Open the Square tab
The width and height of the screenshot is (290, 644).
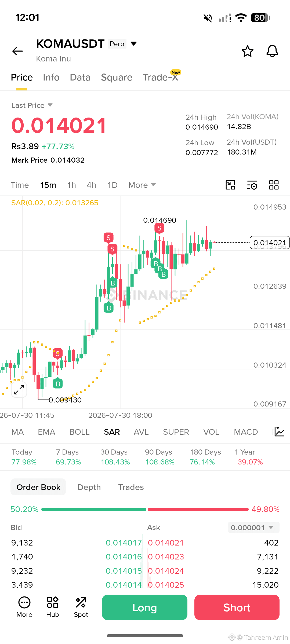pos(117,77)
